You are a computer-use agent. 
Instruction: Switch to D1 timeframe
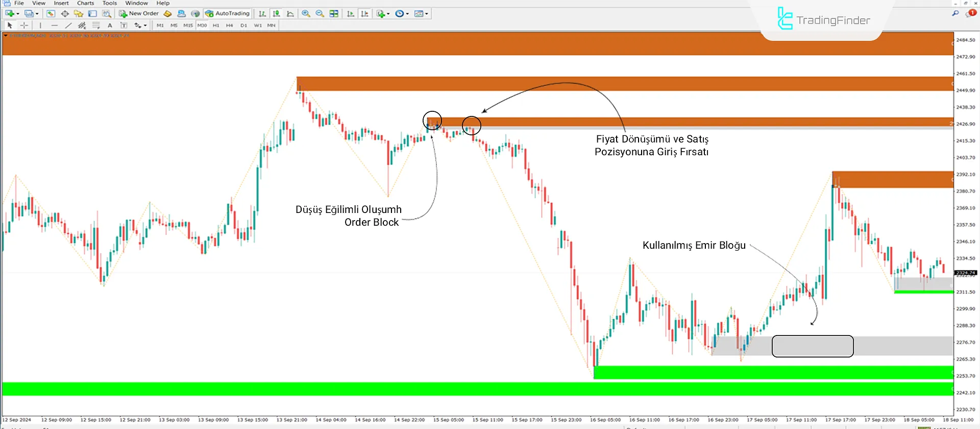[243, 25]
